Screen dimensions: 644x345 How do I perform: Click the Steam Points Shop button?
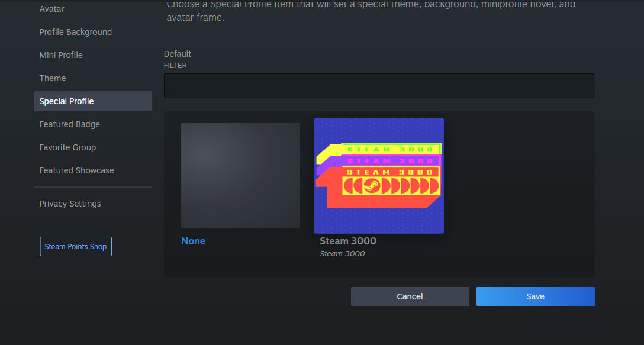click(76, 246)
